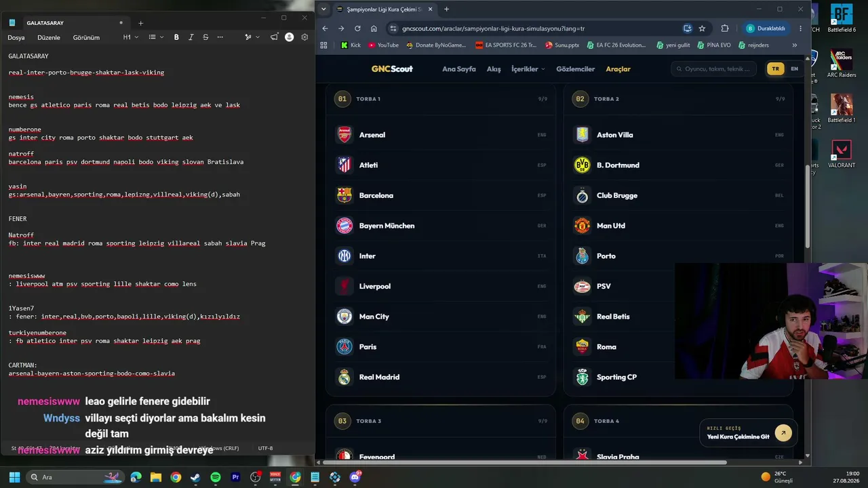Image resolution: width=868 pixels, height=488 pixels.
Task: Expand the H1 heading dropdown in Notepad
Action: [130, 37]
